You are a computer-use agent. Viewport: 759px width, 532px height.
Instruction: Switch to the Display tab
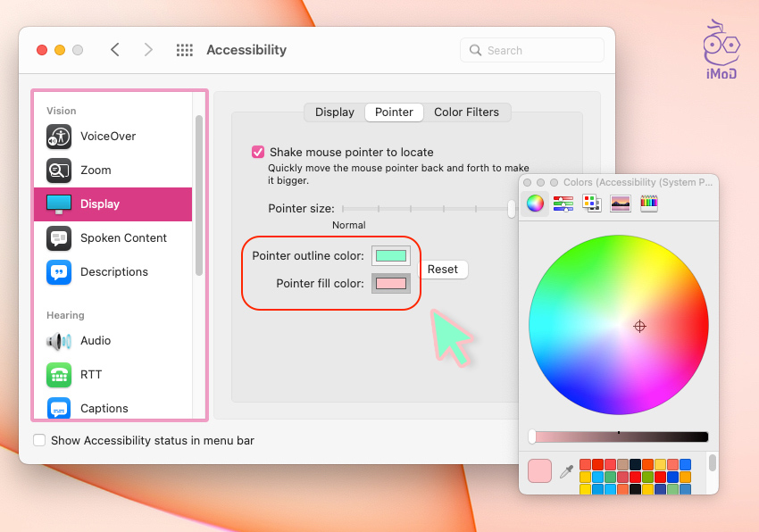pos(335,112)
